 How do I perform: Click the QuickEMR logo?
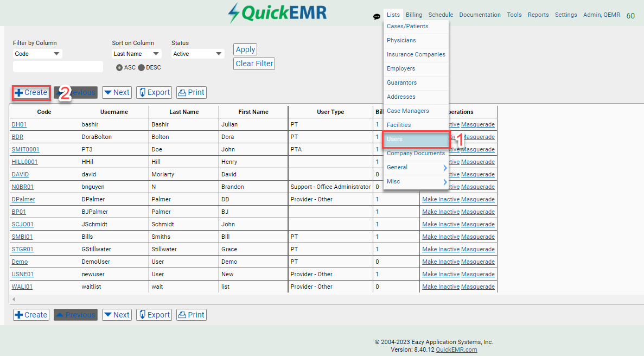pos(278,12)
